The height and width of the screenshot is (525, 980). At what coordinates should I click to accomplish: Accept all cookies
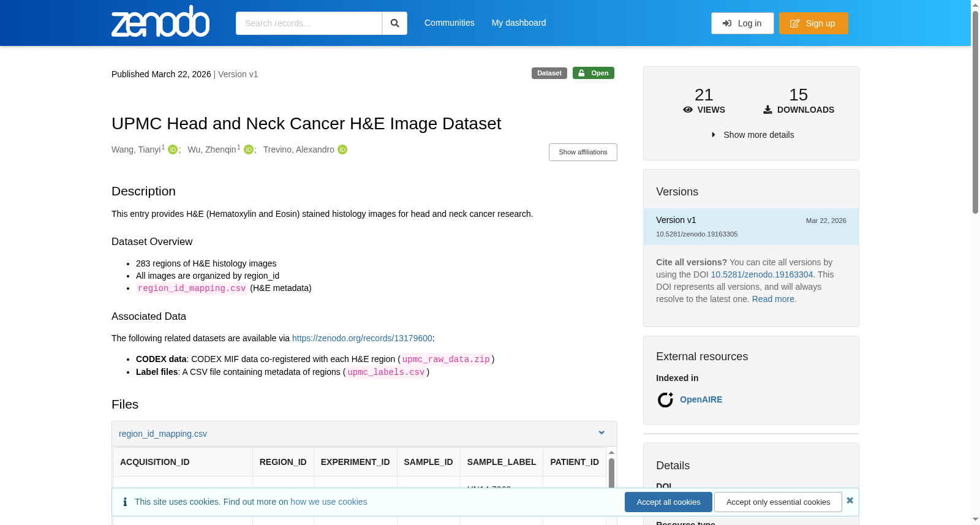(668, 502)
